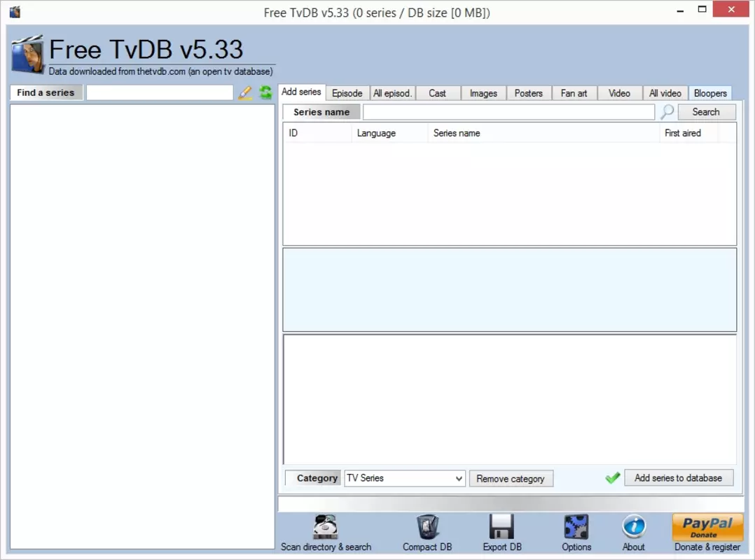The height and width of the screenshot is (560, 755).
Task: Click the Compact DB trash icon
Action: point(427,527)
